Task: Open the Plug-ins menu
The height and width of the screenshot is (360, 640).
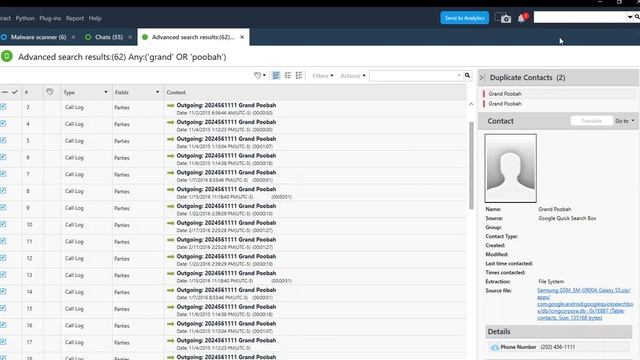Action: click(50, 18)
